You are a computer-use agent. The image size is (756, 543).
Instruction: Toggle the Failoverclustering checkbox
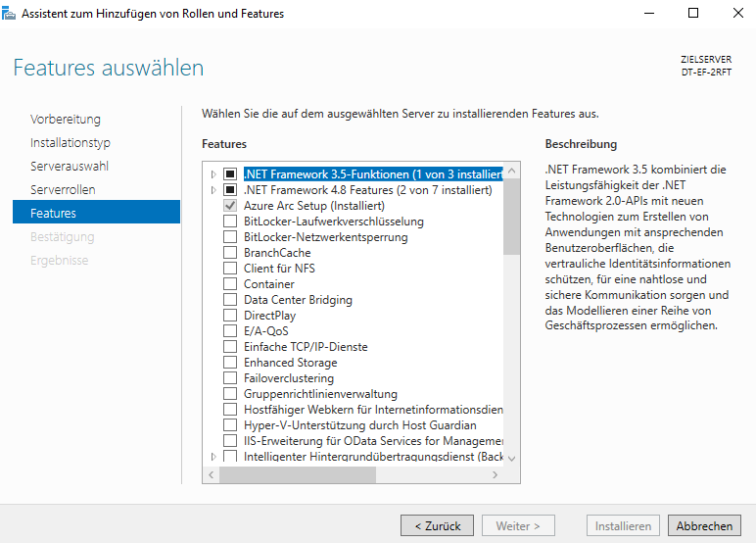pyautogui.click(x=230, y=378)
